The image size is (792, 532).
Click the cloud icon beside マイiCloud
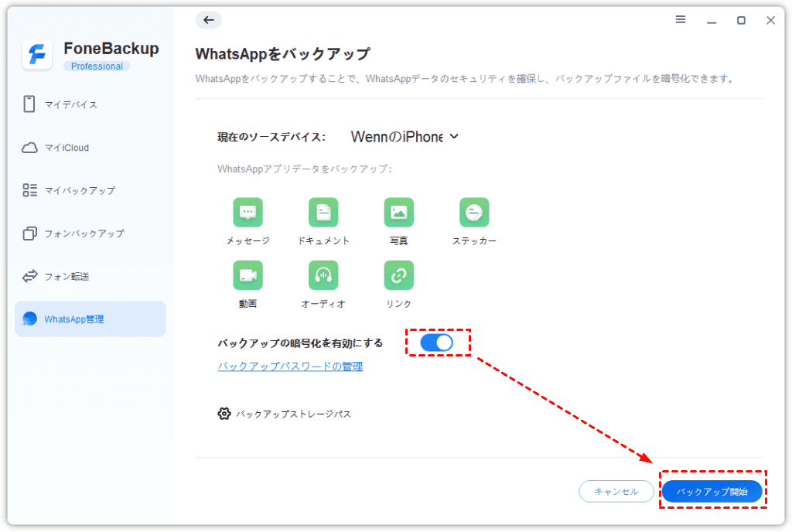coord(30,148)
